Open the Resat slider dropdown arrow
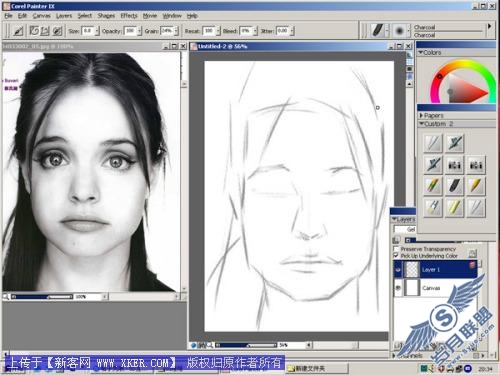The height and width of the screenshot is (375, 500). tap(218, 31)
